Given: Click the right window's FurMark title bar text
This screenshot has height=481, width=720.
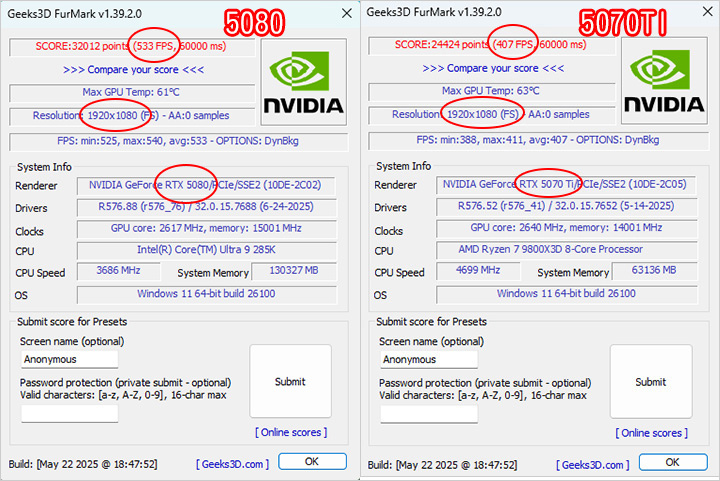Looking at the screenshot, I should [434, 12].
